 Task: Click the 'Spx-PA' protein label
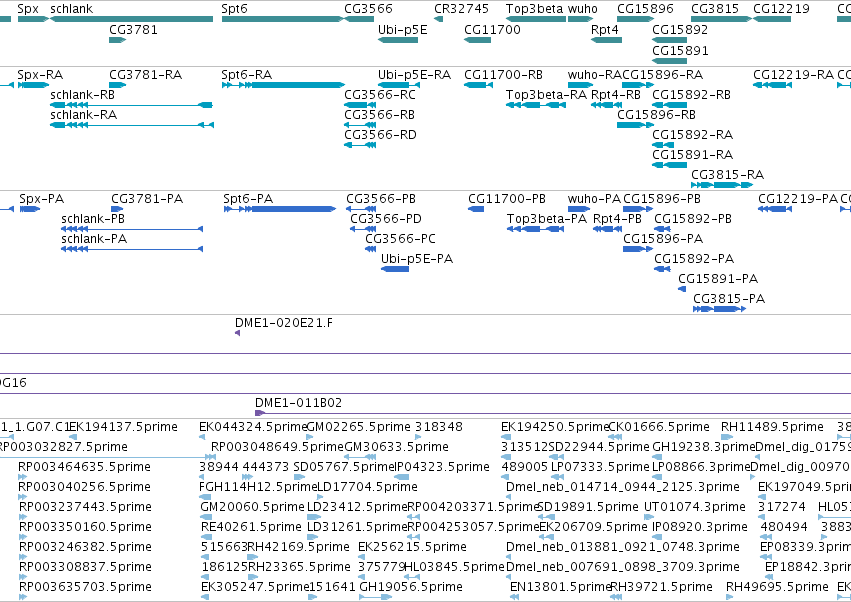(42, 199)
